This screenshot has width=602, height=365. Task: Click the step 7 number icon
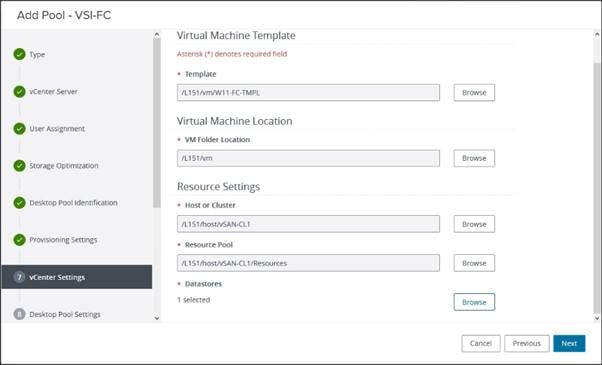click(19, 277)
